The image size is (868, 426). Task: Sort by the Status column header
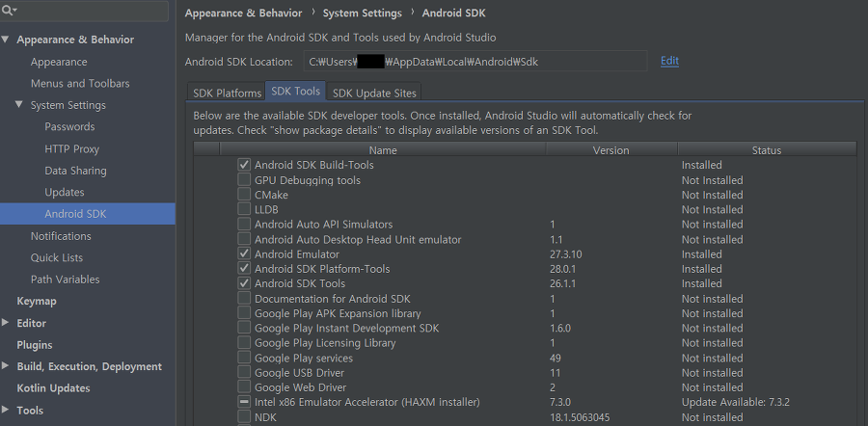(x=767, y=150)
